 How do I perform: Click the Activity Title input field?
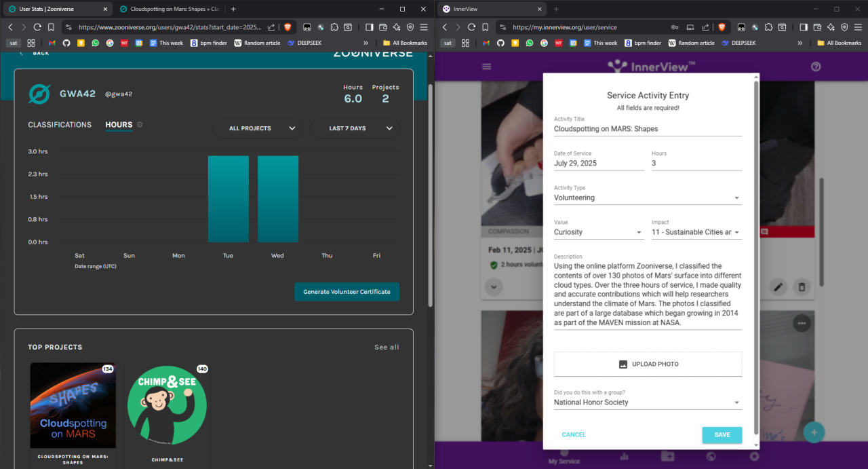[x=647, y=128]
